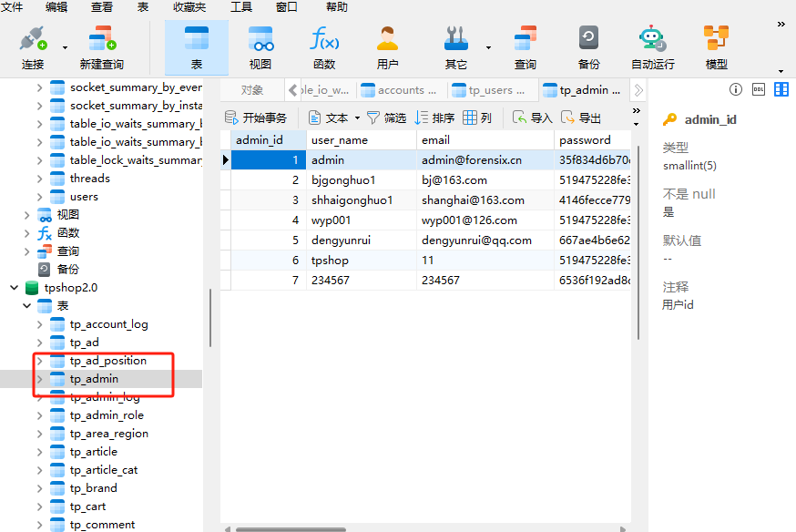Click the 导出 (Export) button

pos(581,118)
